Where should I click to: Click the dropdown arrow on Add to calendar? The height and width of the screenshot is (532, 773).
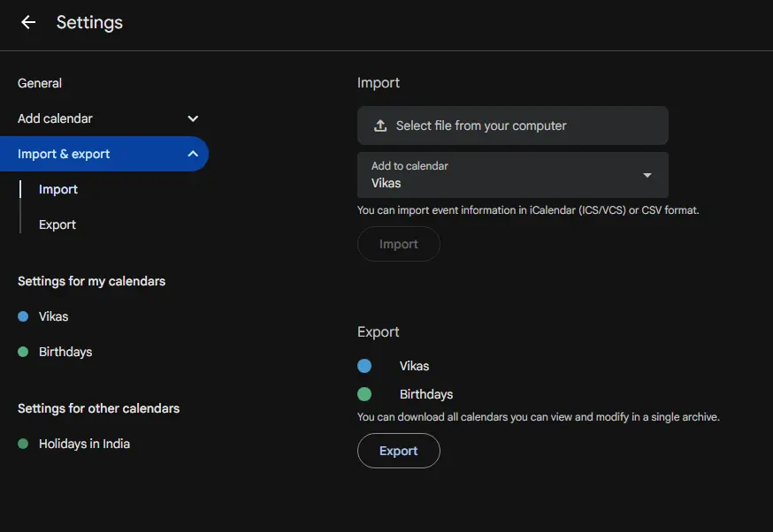648,174
